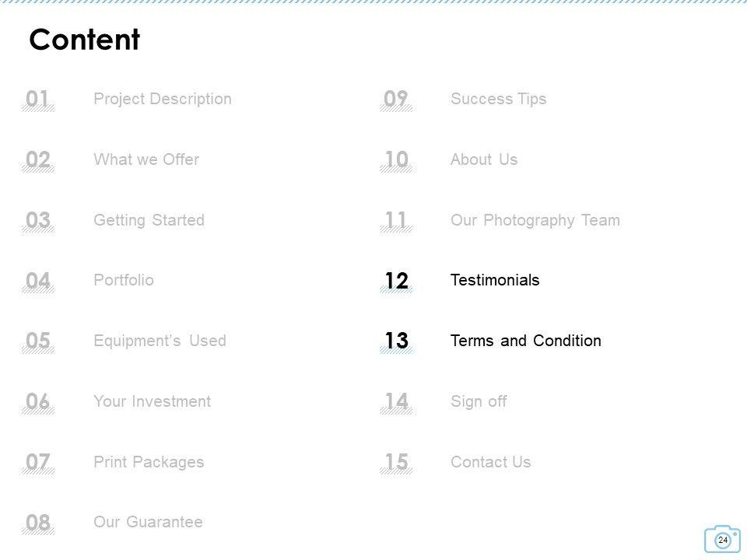The image size is (747, 560).
Task: Click the camera icon with slide number 24
Action: click(x=722, y=539)
